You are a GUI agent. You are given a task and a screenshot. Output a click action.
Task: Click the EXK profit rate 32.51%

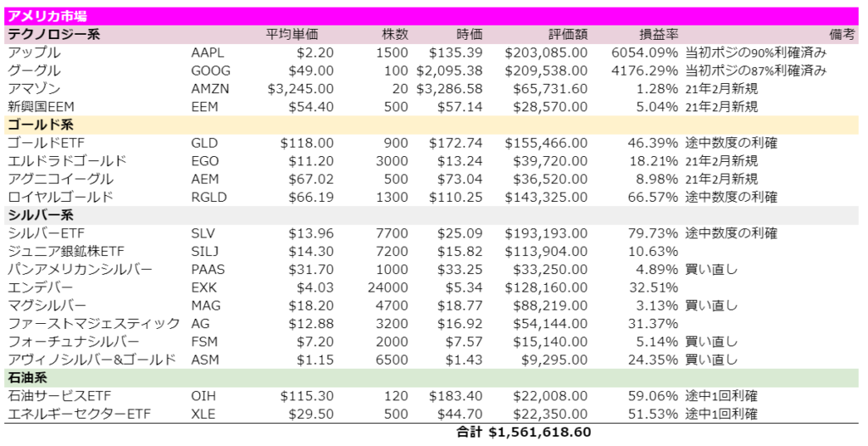click(x=654, y=287)
